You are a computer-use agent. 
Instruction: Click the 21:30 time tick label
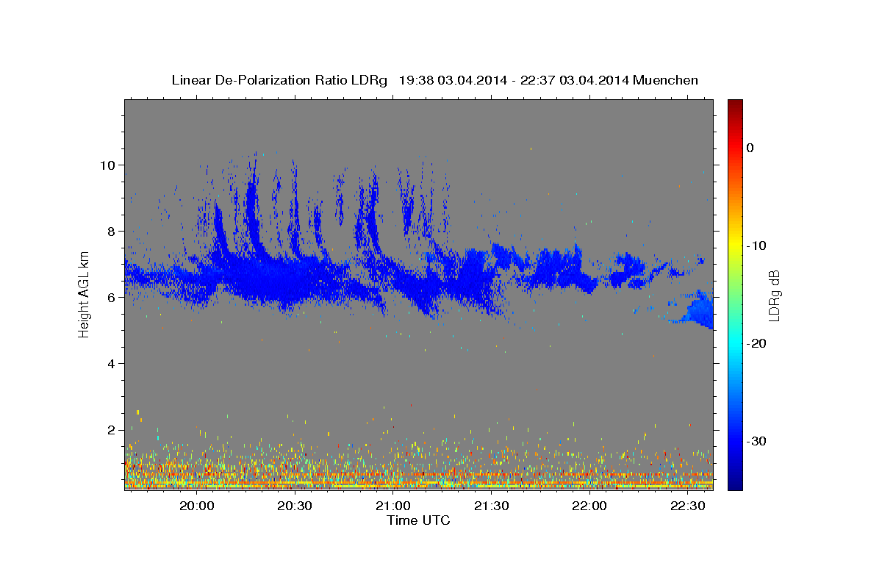[491, 506]
